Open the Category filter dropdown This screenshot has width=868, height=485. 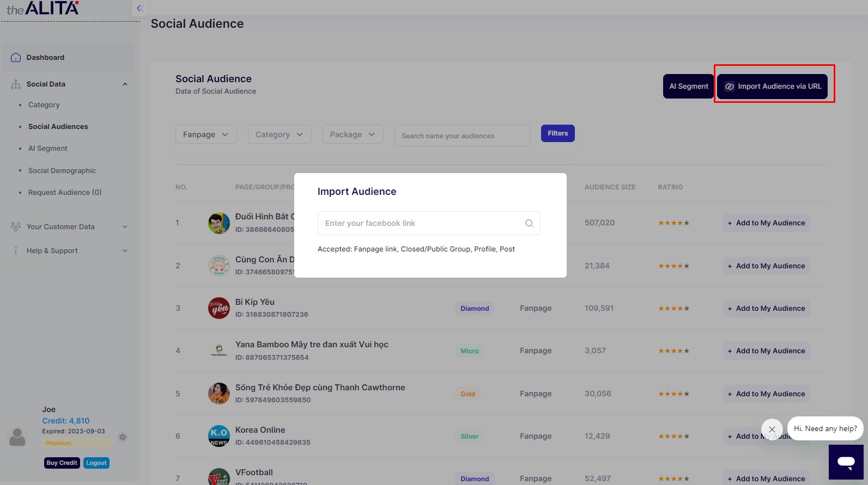(279, 134)
